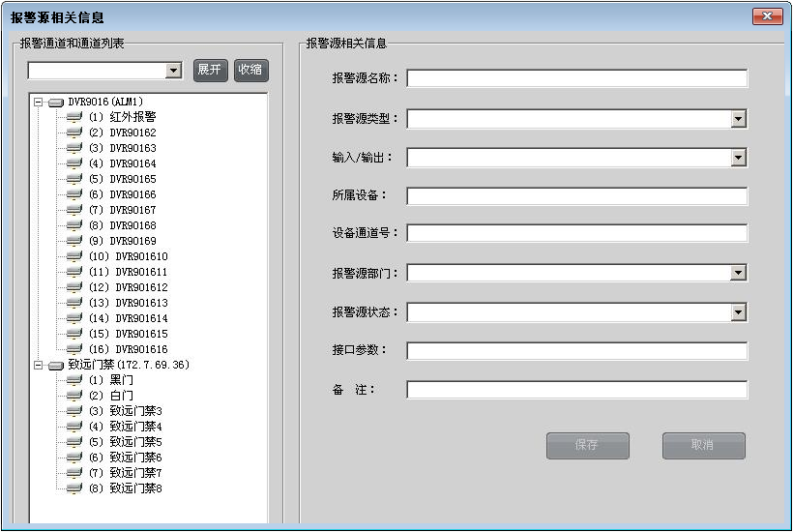The width and height of the screenshot is (793, 532).
Task: Open the 报警源类型 dropdown
Action: (x=738, y=119)
